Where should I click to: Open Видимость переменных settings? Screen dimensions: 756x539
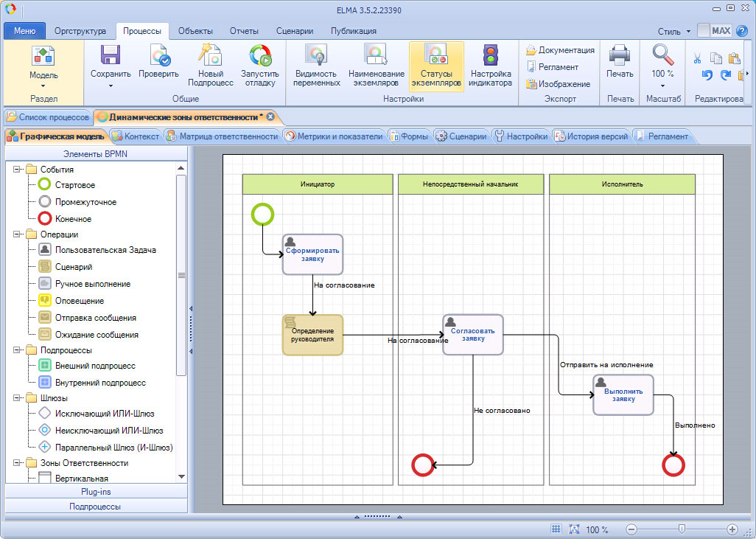(316, 65)
